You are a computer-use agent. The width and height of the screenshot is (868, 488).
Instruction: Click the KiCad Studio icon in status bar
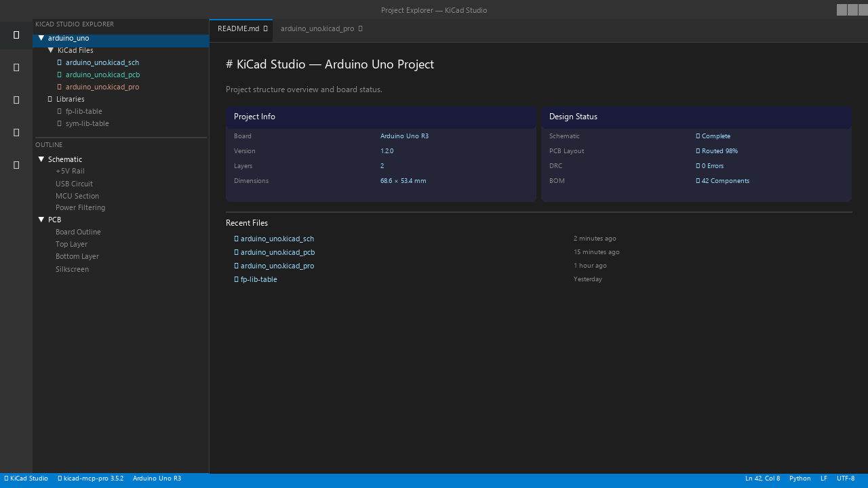point(6,479)
